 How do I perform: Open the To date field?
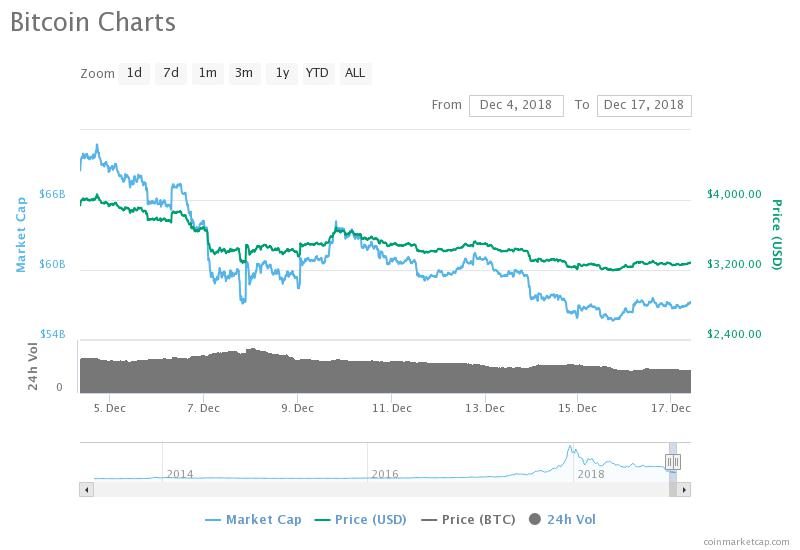[644, 105]
